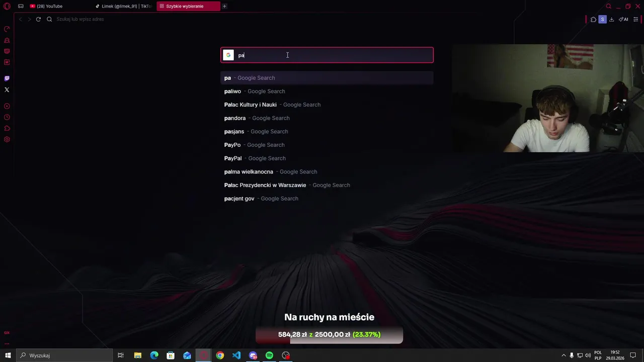Open the Opera main menu logo

click(7, 6)
